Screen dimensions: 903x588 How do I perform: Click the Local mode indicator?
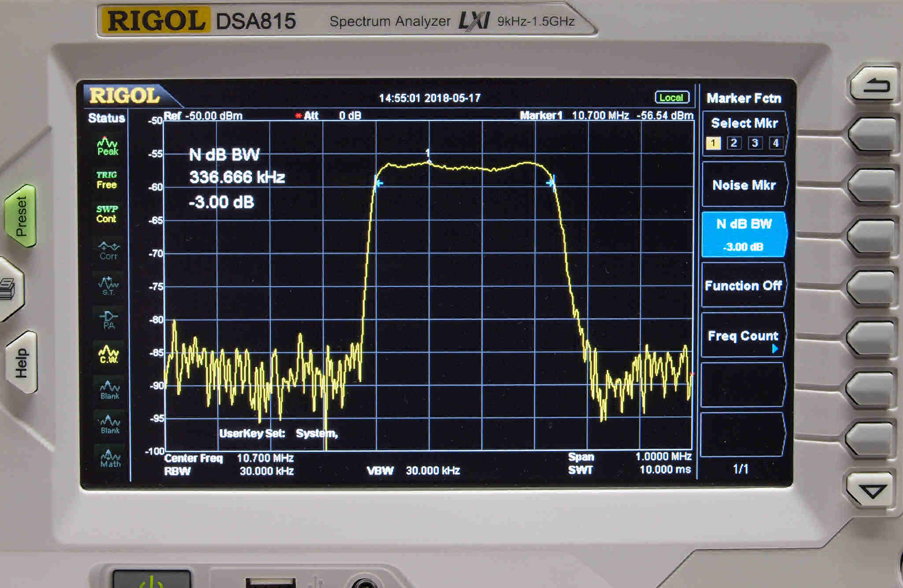click(672, 97)
